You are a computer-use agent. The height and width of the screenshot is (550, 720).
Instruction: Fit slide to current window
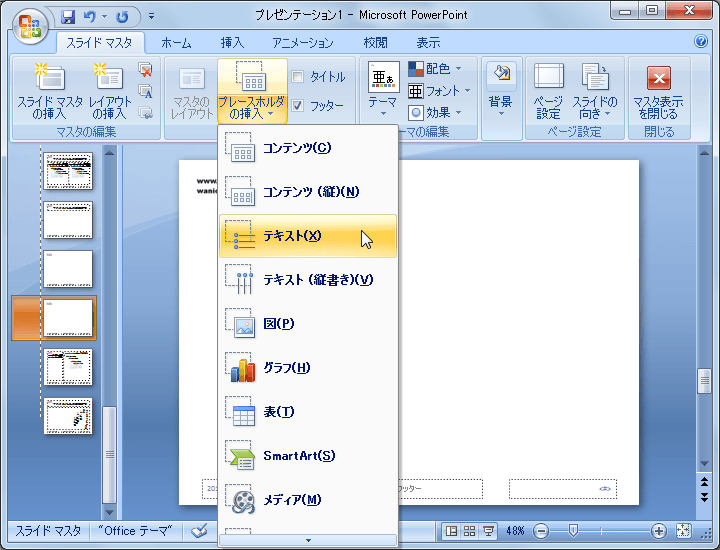(683, 531)
